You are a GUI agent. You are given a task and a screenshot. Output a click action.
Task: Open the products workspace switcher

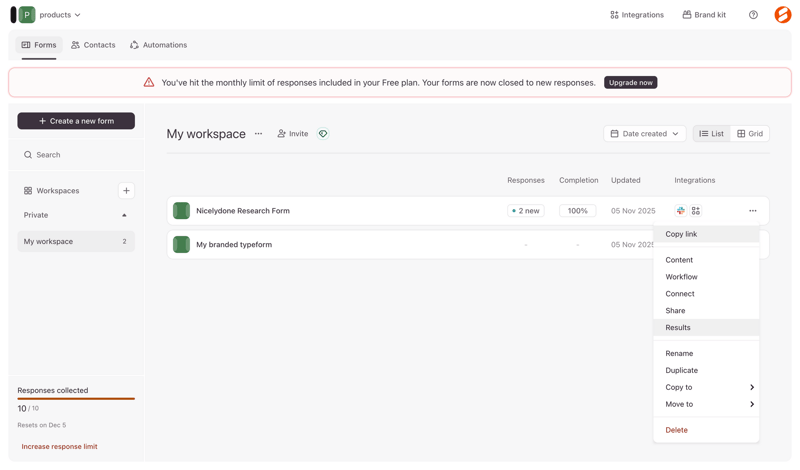tap(60, 15)
